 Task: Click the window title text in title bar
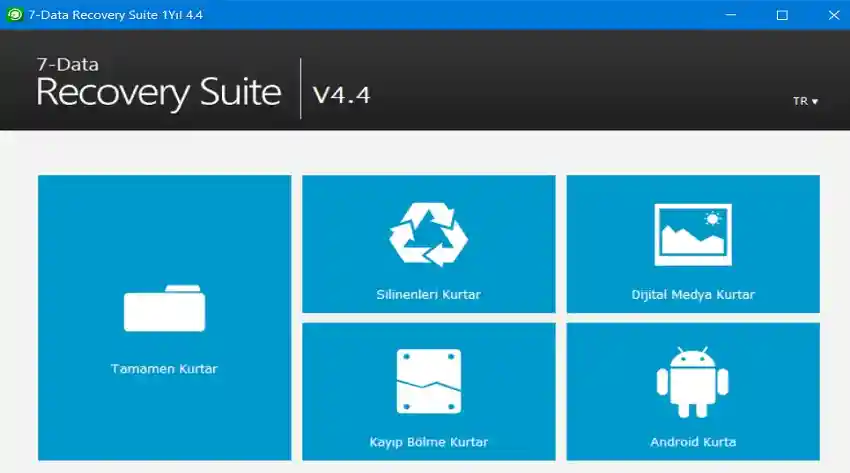click(108, 15)
